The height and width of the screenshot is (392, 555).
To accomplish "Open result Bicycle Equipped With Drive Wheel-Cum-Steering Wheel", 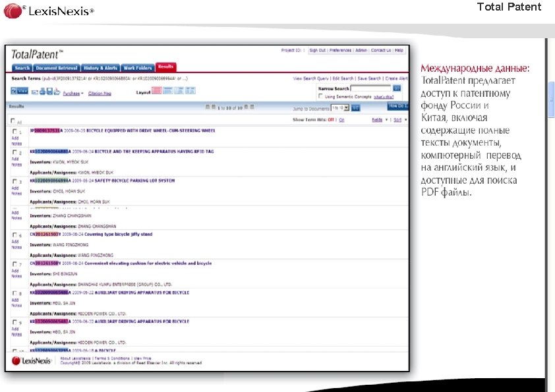I will [x=151, y=130].
